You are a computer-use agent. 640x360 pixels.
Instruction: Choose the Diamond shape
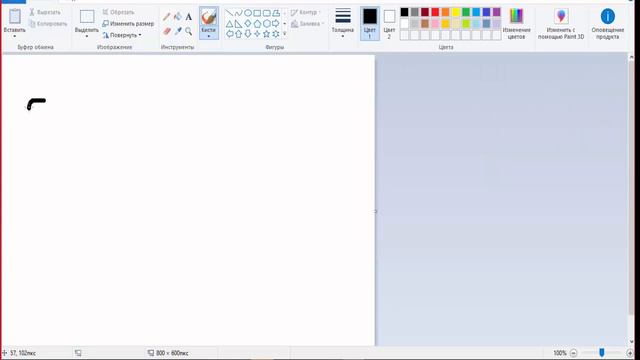click(x=248, y=24)
